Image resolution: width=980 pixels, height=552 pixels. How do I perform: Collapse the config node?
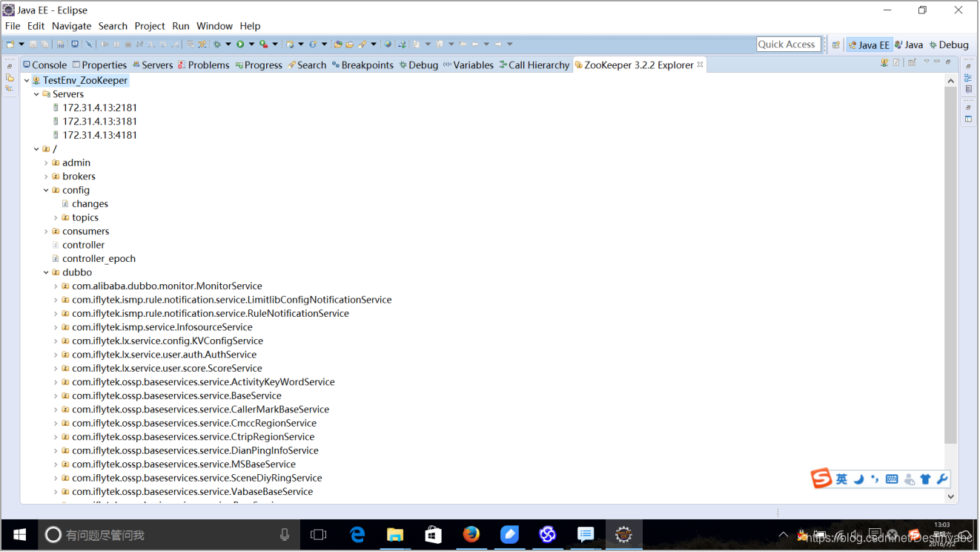[x=46, y=190]
